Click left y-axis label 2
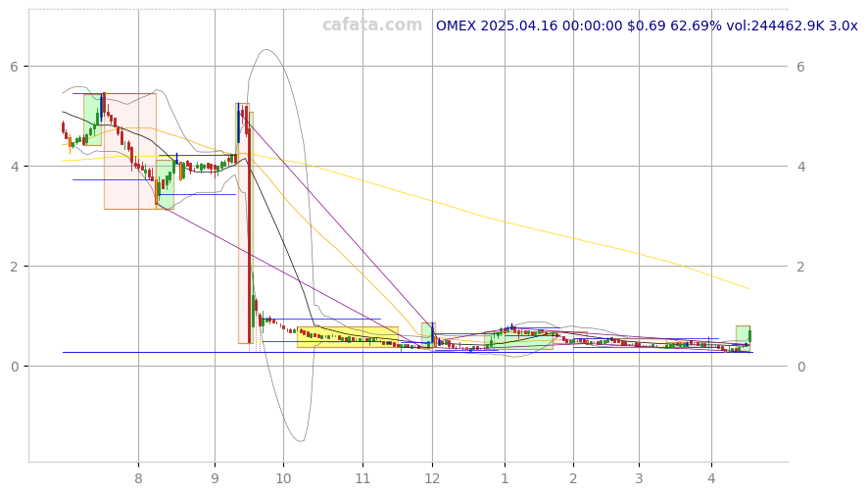The image size is (868, 495). pos(15,267)
